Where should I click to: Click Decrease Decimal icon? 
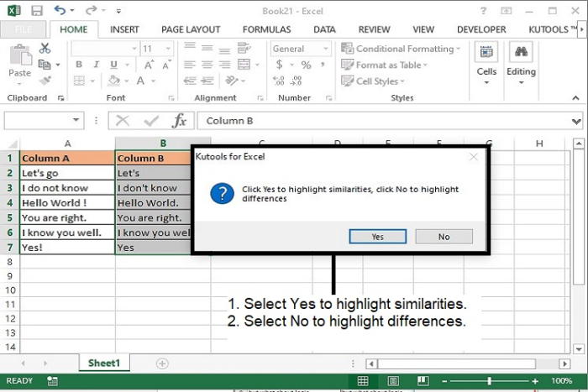296,81
